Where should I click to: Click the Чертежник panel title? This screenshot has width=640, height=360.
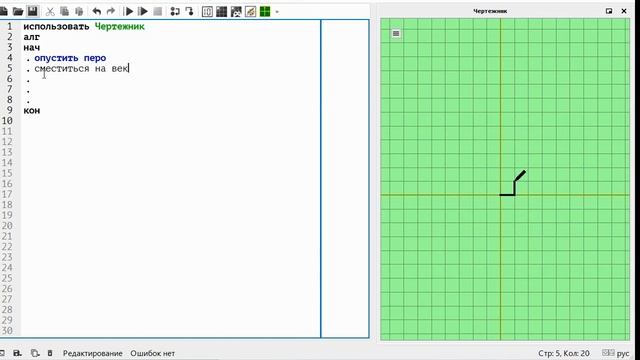pyautogui.click(x=490, y=11)
